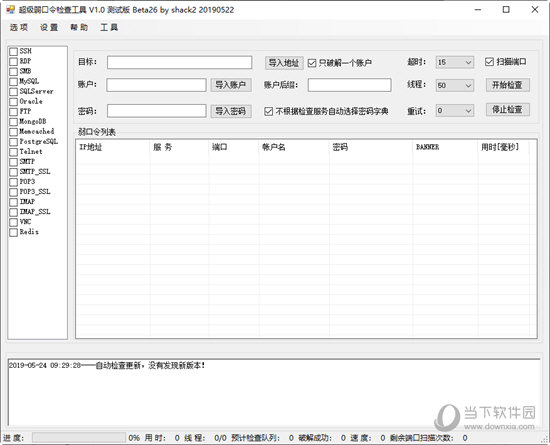Tick the SQLServer checkbox

point(13,92)
